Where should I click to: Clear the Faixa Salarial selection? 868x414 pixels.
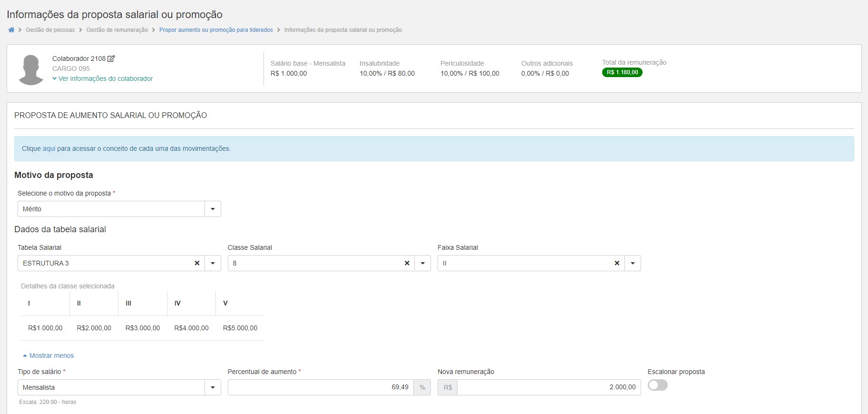tap(617, 263)
